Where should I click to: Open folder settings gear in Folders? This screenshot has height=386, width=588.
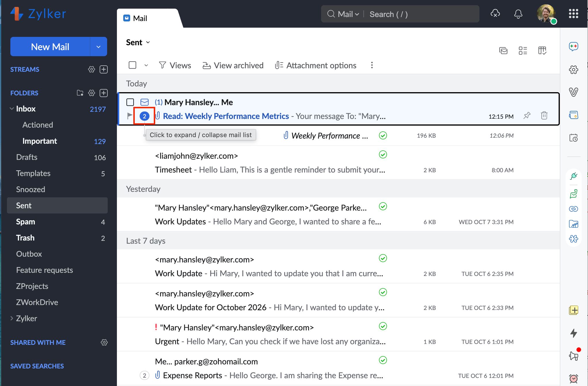[91, 93]
